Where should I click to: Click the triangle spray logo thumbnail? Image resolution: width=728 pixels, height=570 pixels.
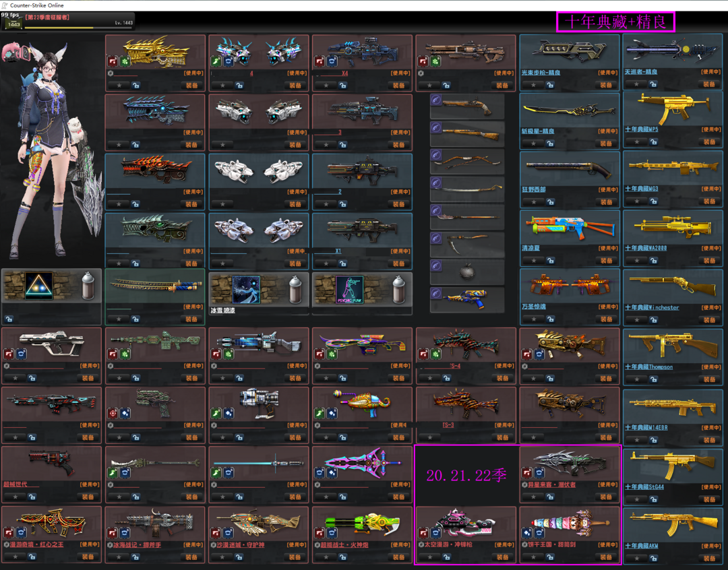(38, 286)
